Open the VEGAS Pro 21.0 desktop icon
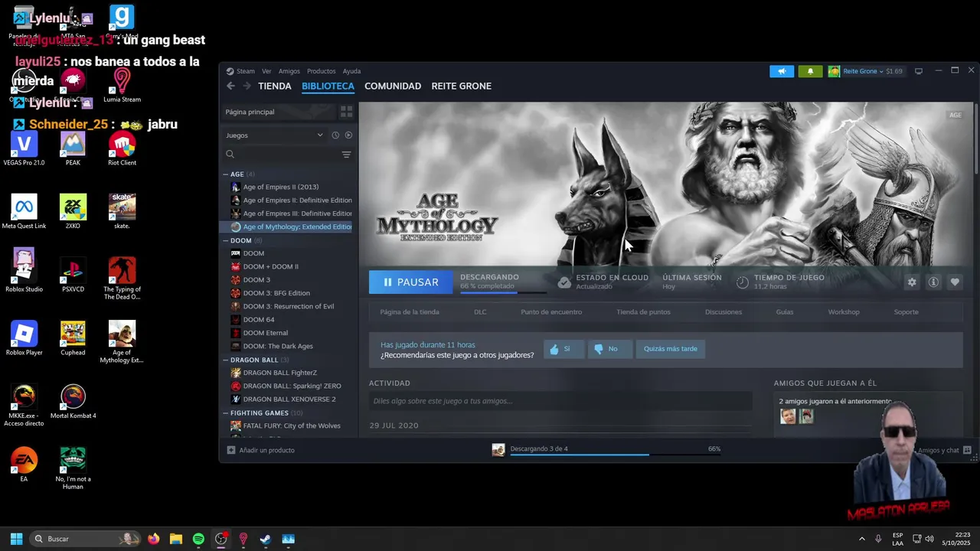Screen dimensions: 980x551 (x=24, y=149)
